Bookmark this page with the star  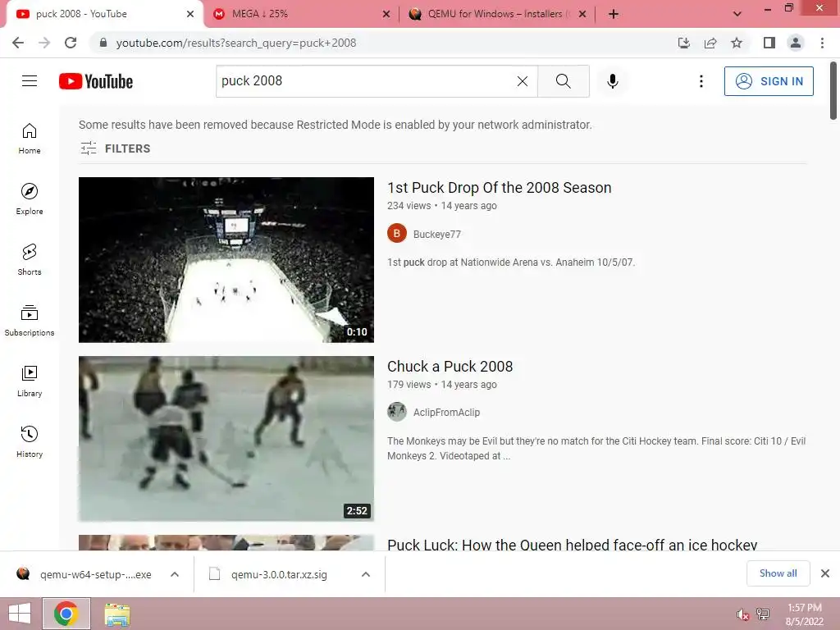pyautogui.click(x=737, y=43)
